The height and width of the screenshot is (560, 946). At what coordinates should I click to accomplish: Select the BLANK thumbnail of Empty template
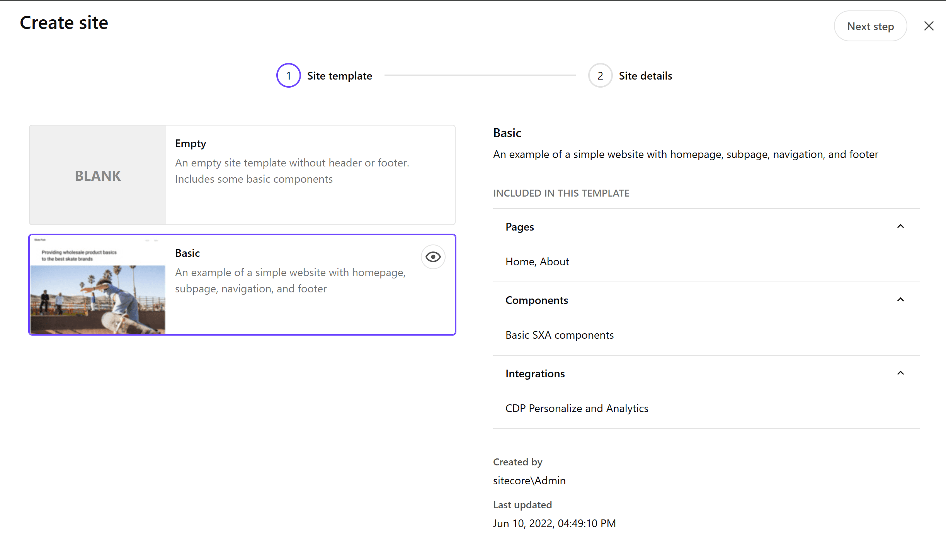[x=98, y=175]
